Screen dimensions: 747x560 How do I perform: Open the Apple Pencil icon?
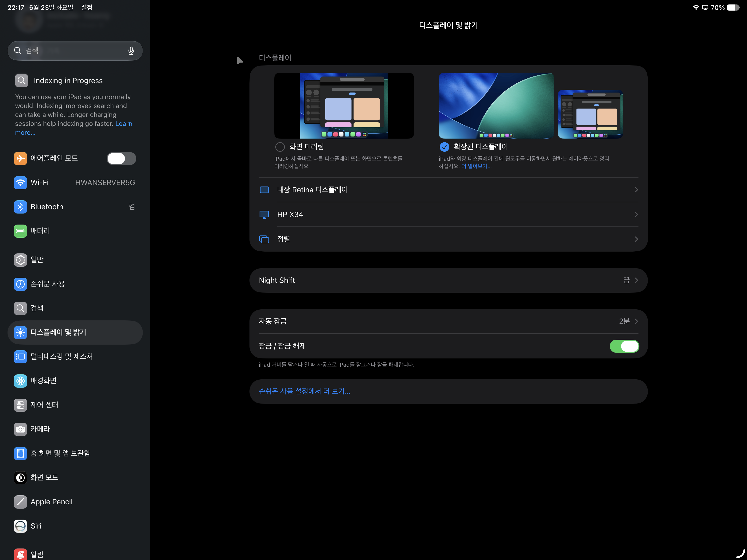tap(20, 502)
